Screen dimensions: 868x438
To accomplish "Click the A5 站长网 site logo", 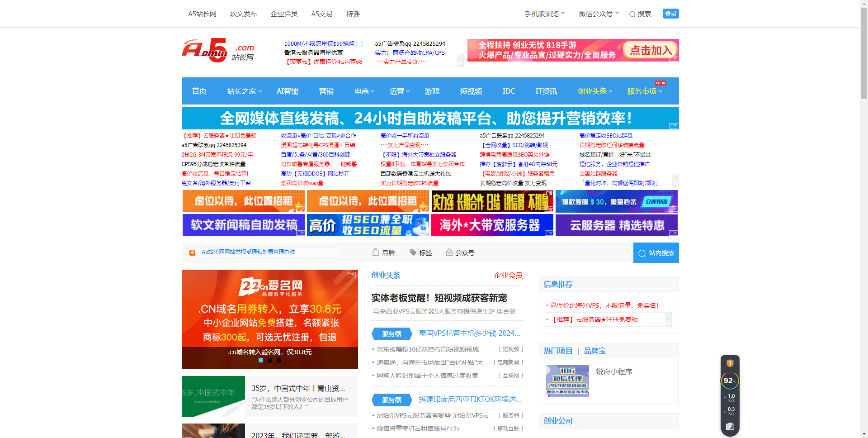I will (218, 51).
